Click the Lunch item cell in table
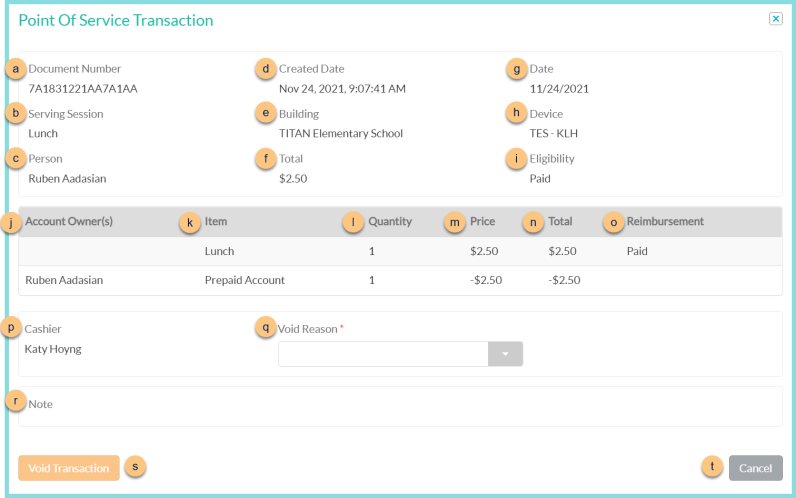 pyautogui.click(x=219, y=251)
